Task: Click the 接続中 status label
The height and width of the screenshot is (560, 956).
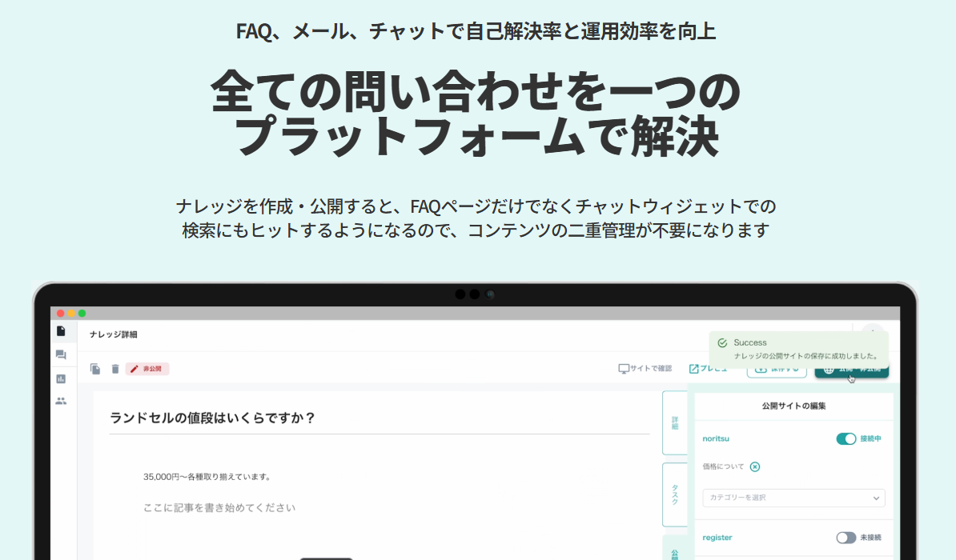Action: (870, 438)
